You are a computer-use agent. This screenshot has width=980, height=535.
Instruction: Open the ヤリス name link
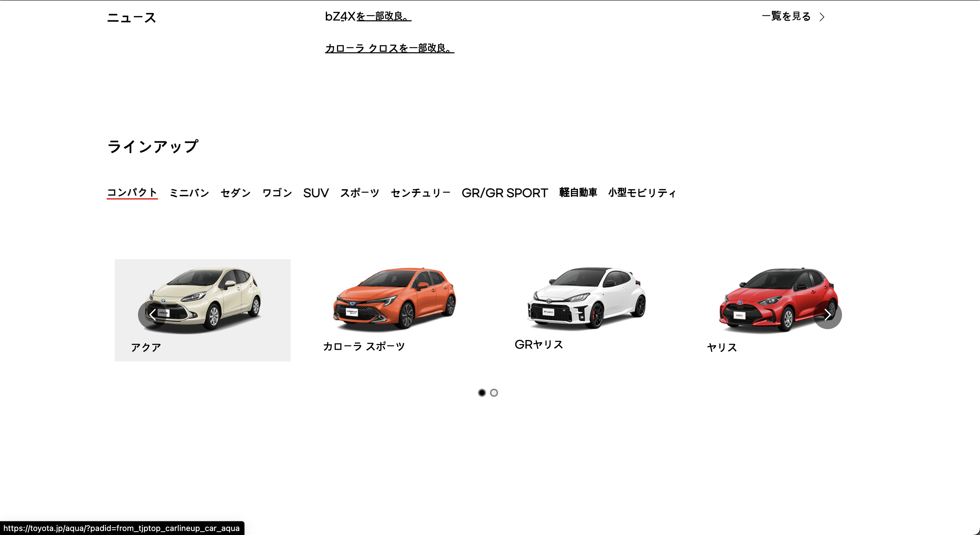tap(722, 347)
